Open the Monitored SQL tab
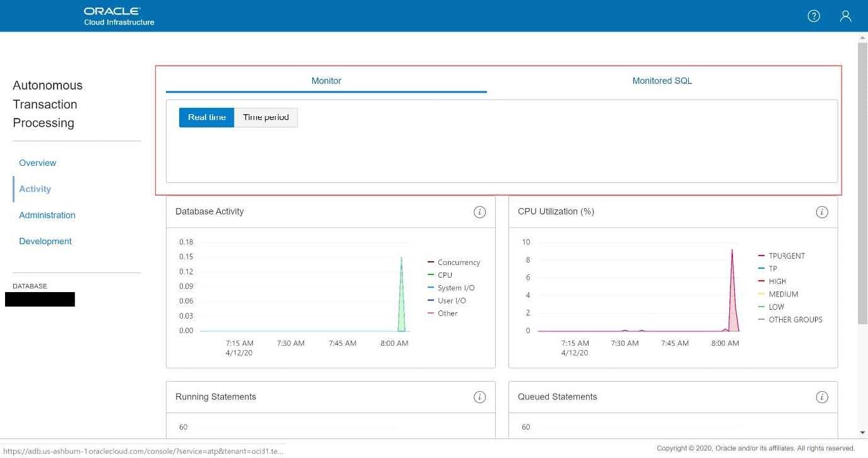 click(662, 81)
